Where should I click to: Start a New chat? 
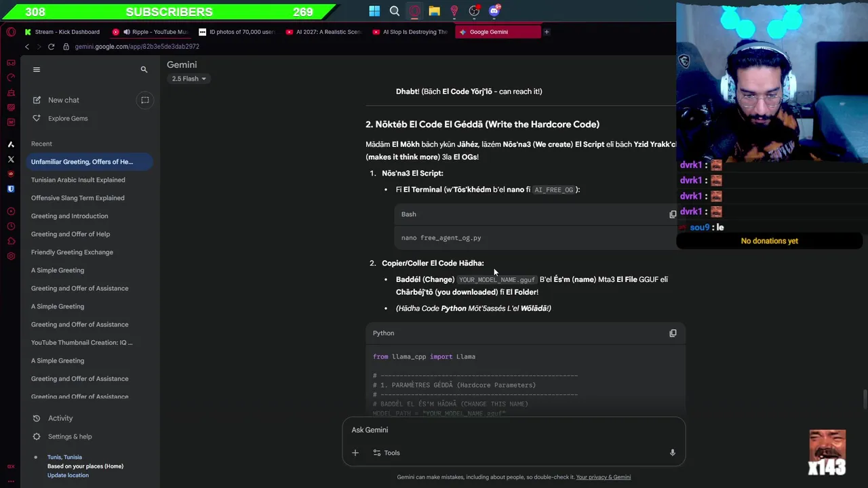64,100
